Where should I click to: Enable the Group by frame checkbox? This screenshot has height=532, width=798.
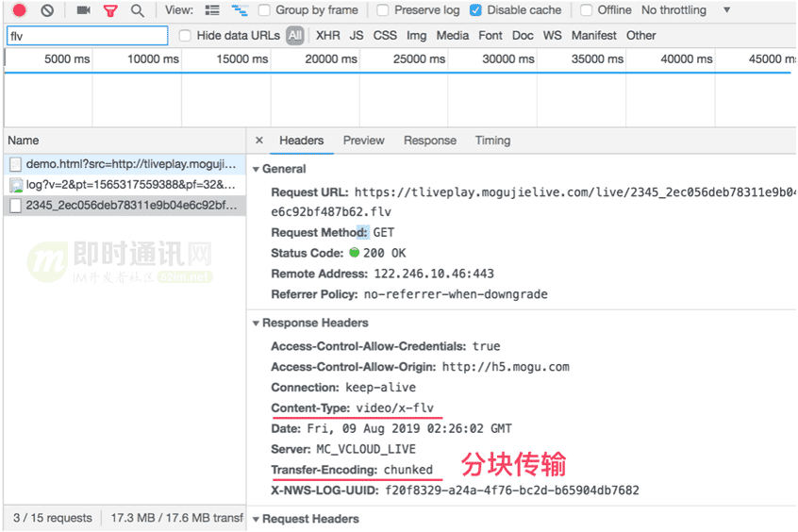(x=264, y=10)
